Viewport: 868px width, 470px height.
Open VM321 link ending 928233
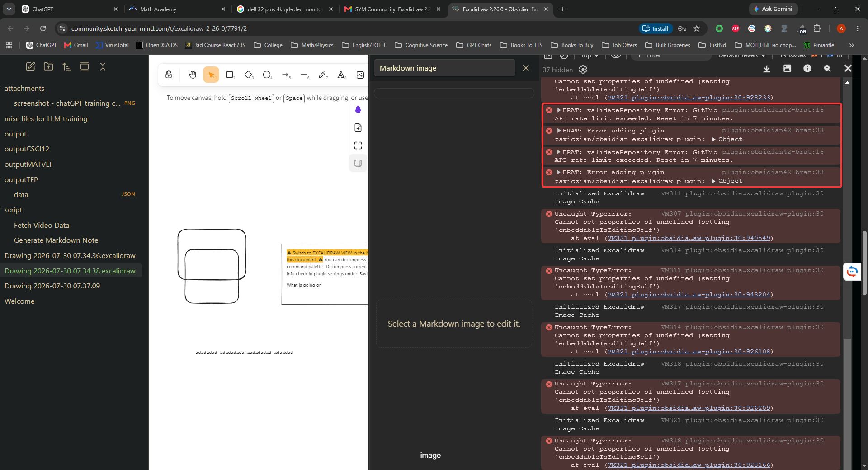[689, 98]
